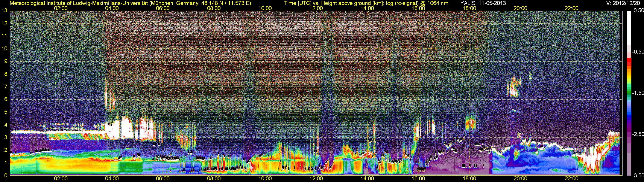This screenshot has height=182, width=644.
Task: Click the "22:00" label on the bottom time axis
Action: pos(571,179)
